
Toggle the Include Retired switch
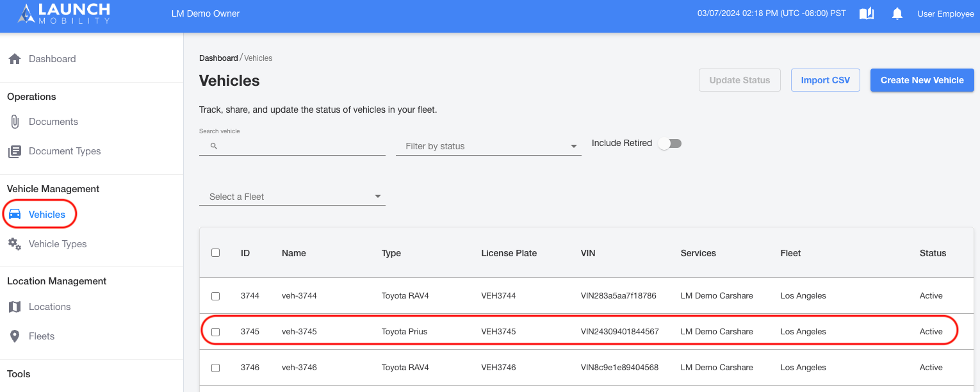(670, 143)
